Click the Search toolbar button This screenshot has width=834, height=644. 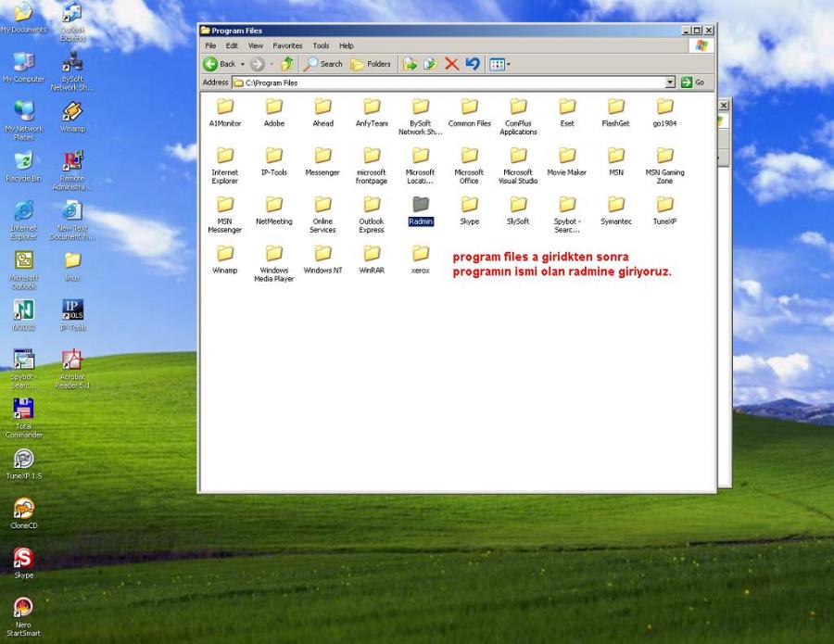coord(323,64)
